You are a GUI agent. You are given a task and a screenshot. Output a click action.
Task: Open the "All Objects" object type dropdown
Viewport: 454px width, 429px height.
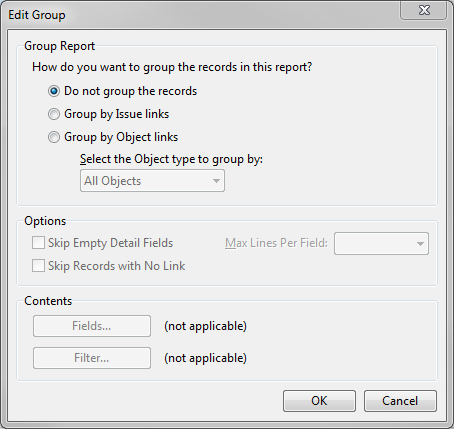[x=152, y=181]
